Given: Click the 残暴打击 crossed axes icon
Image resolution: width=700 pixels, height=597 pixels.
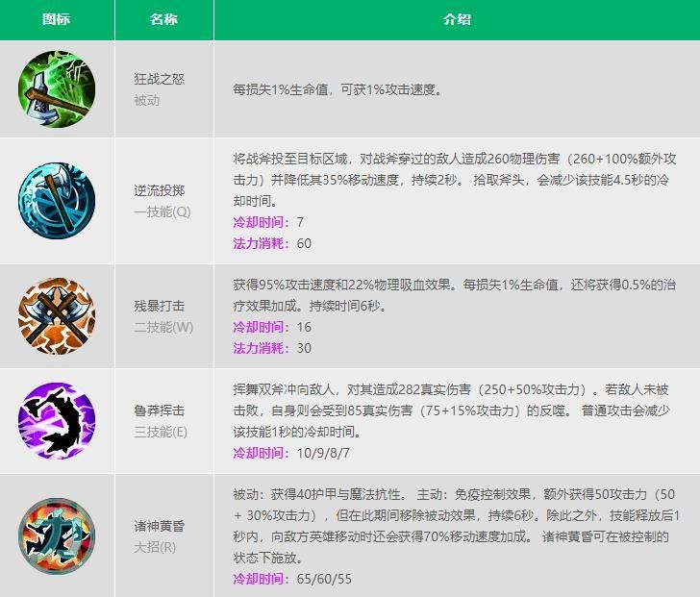Looking at the screenshot, I should [x=57, y=316].
